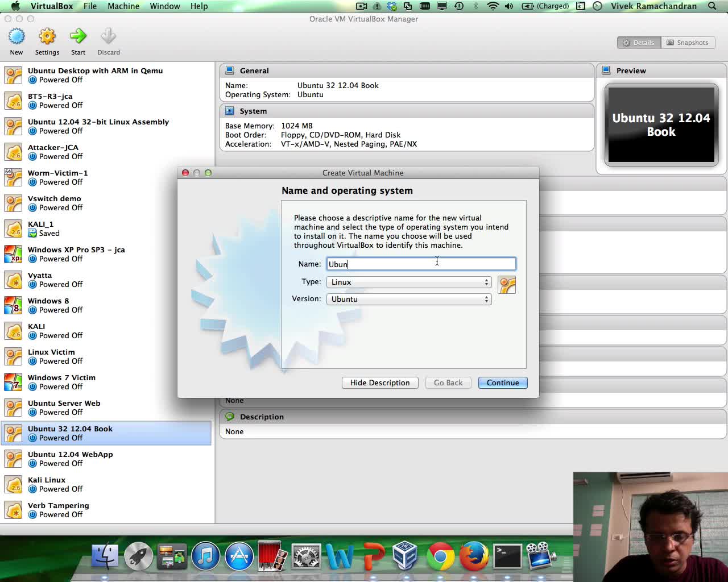Select the Windows 7 Victim VM icon
Image resolution: width=728 pixels, height=582 pixels.
[x=13, y=382]
